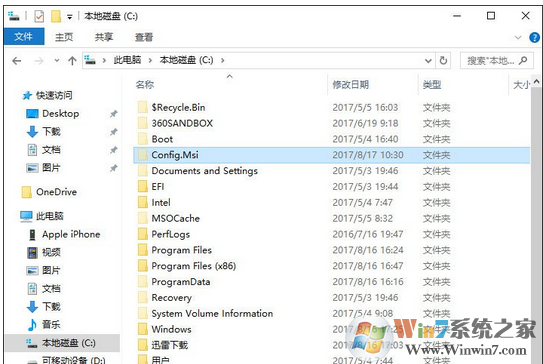Click the PerfLogs folder icon
This screenshot has height=364, width=543.
143,234
